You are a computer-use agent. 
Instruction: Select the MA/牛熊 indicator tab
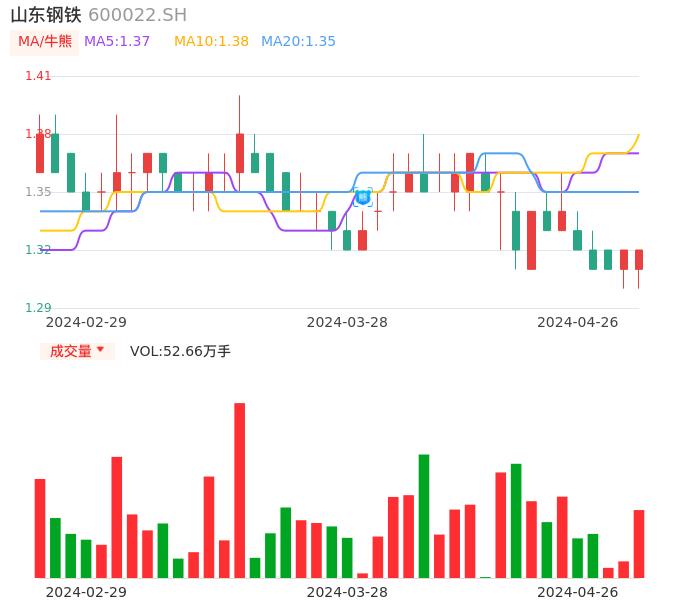tap(45, 42)
